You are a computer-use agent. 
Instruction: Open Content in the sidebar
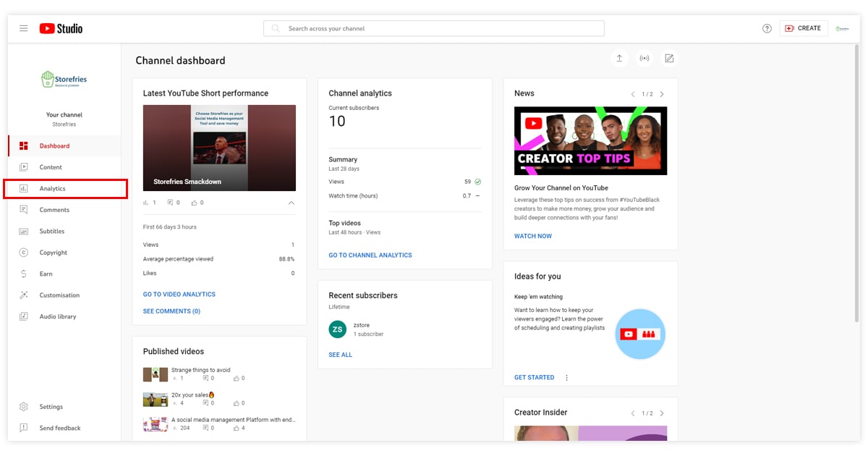coord(51,167)
